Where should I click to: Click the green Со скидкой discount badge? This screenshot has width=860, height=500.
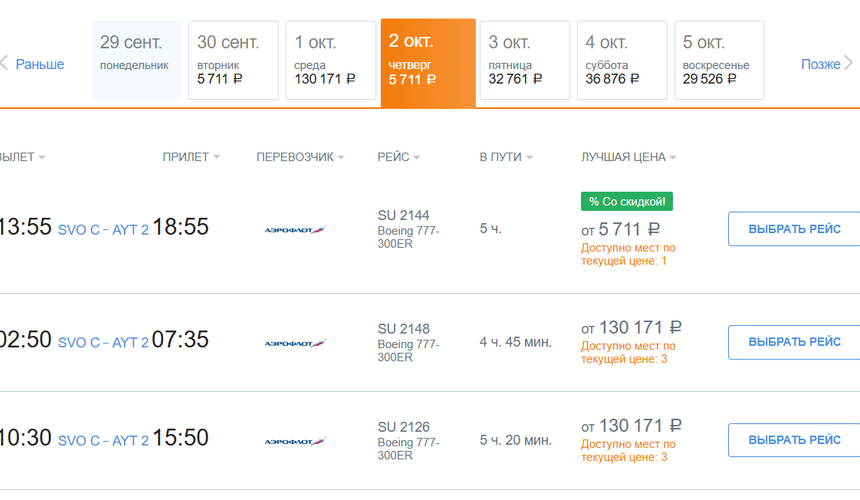point(627,201)
